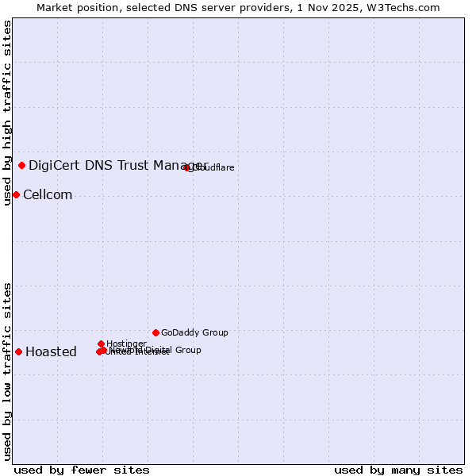Click the GoDaddy Group red marker
The width and height of the screenshot is (476, 476).
155,332
